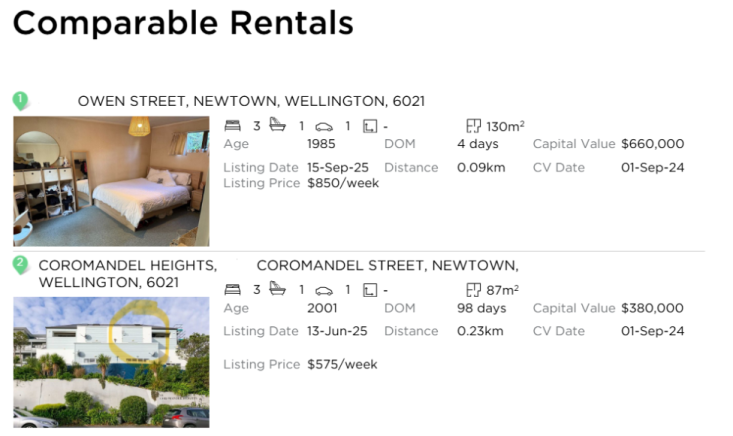The width and height of the screenshot is (733, 436).
Task: Click the car parking icon for Coromandel Street listing
Action: pyautogui.click(x=323, y=290)
